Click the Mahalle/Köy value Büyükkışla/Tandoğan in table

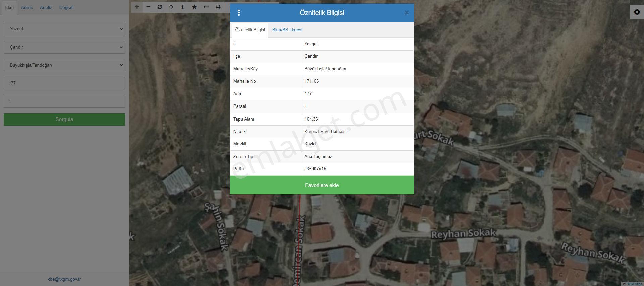click(x=325, y=69)
